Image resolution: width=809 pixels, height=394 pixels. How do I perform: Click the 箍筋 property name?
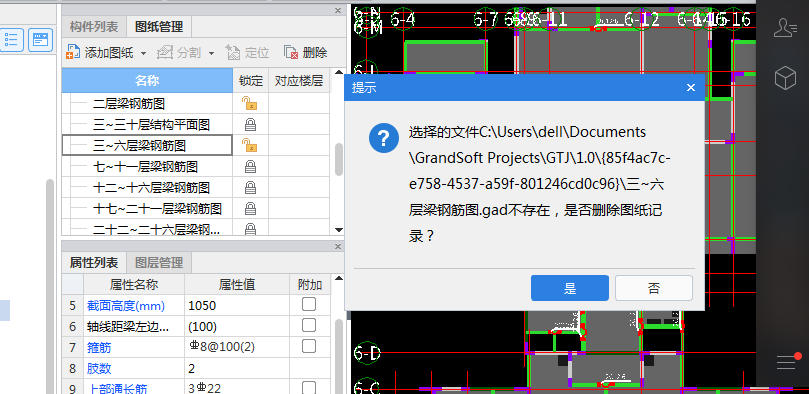pos(99,348)
